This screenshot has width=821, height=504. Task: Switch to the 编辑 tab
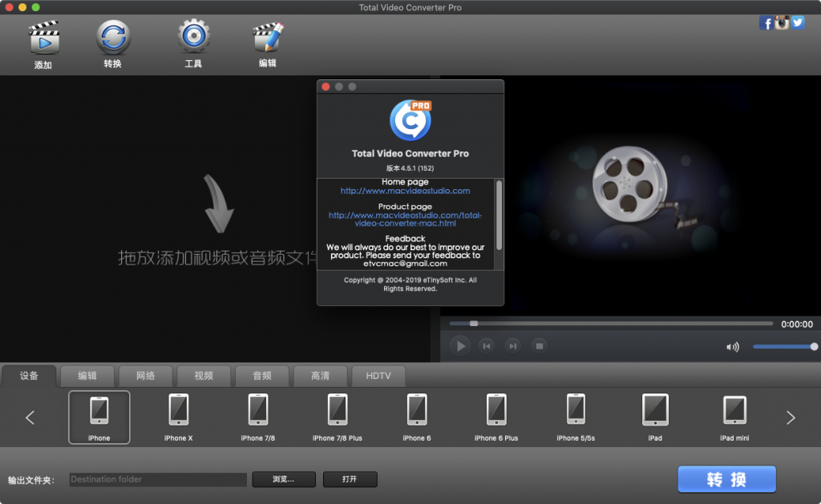pyautogui.click(x=87, y=376)
